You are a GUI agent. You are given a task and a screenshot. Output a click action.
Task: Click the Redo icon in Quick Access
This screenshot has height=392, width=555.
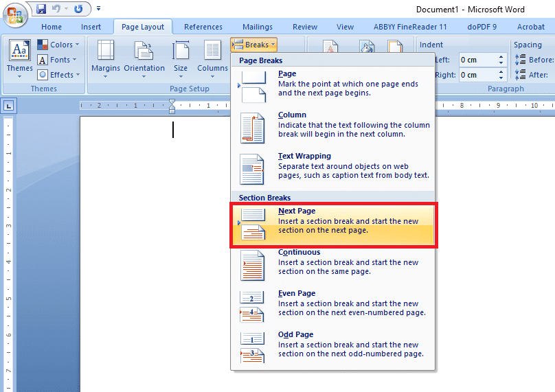coord(78,9)
